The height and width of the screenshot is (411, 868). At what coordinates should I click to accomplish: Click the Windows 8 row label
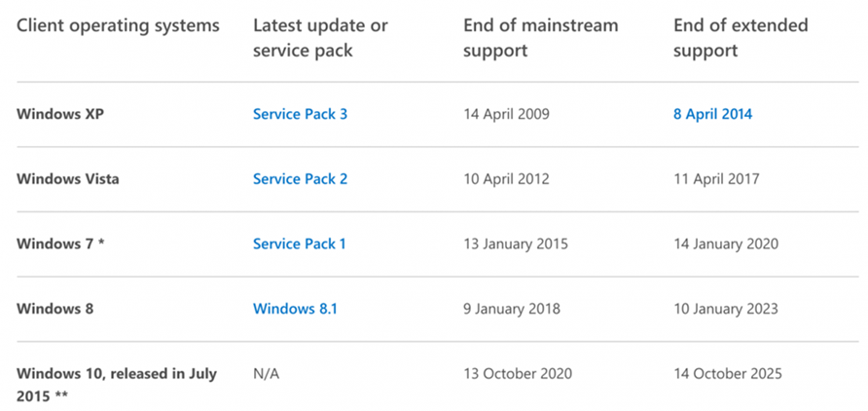pos(54,309)
